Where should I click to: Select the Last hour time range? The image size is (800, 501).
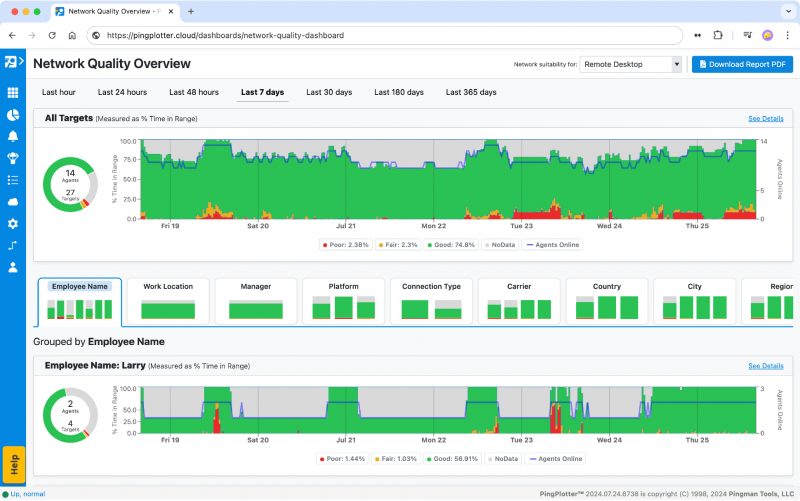(x=59, y=92)
